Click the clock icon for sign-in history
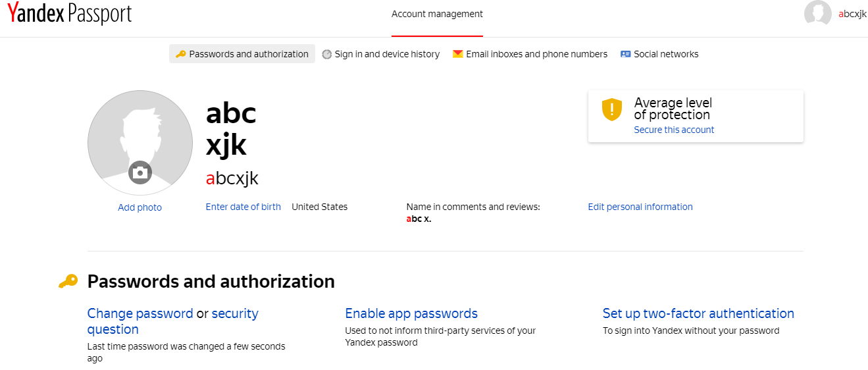This screenshot has height=370, width=868. click(327, 55)
